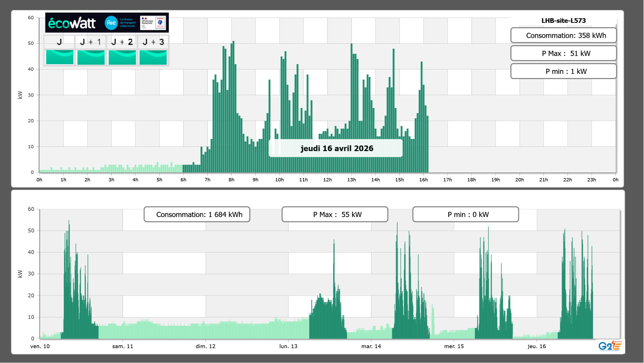The height and width of the screenshot is (363, 644).
Task: Click the P min : 1 kW box
Action: [x=563, y=71]
